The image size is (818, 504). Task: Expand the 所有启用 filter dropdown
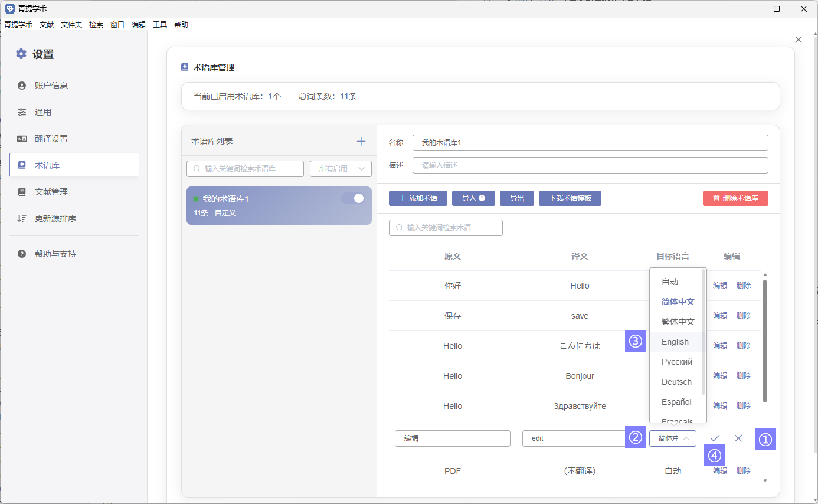click(341, 169)
